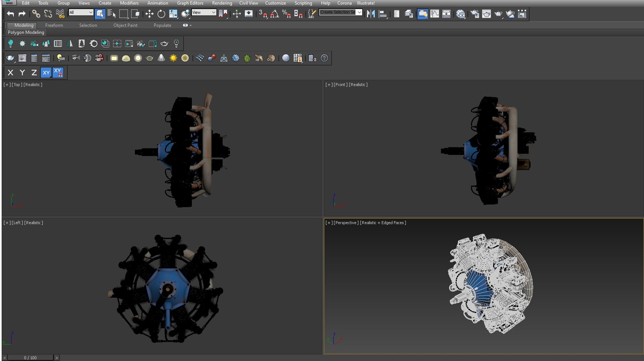Image resolution: width=644 pixels, height=361 pixels.
Task: Switch to the Freeform ribbon tab
Action: point(54,25)
